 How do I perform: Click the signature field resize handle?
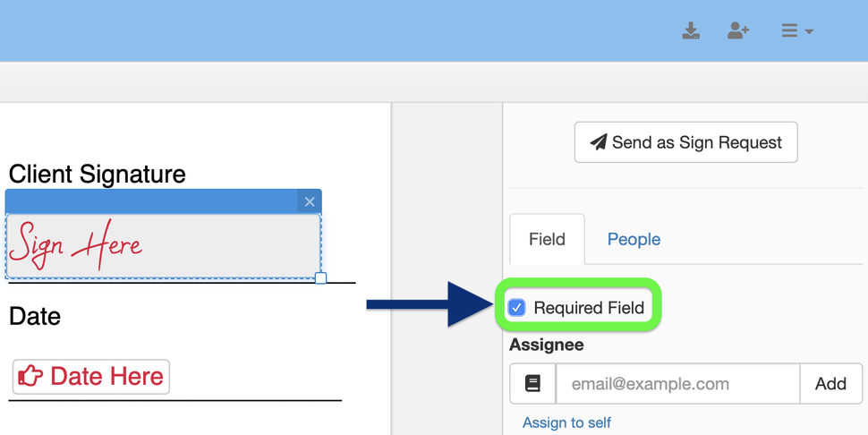[321, 278]
